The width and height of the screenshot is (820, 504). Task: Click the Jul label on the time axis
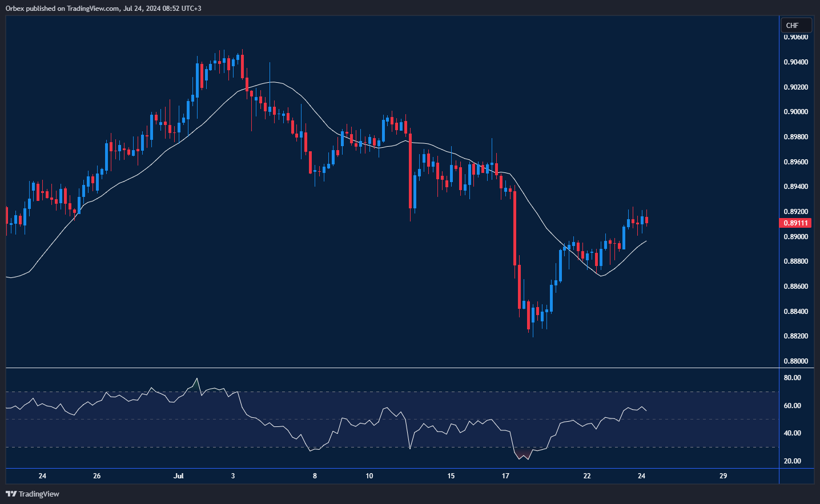pos(179,475)
